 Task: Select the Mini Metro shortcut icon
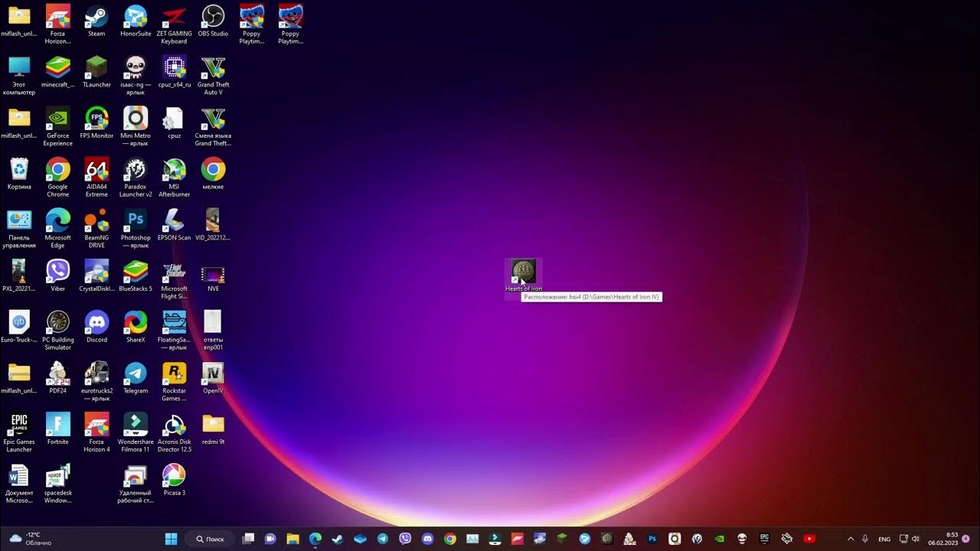pos(136,126)
